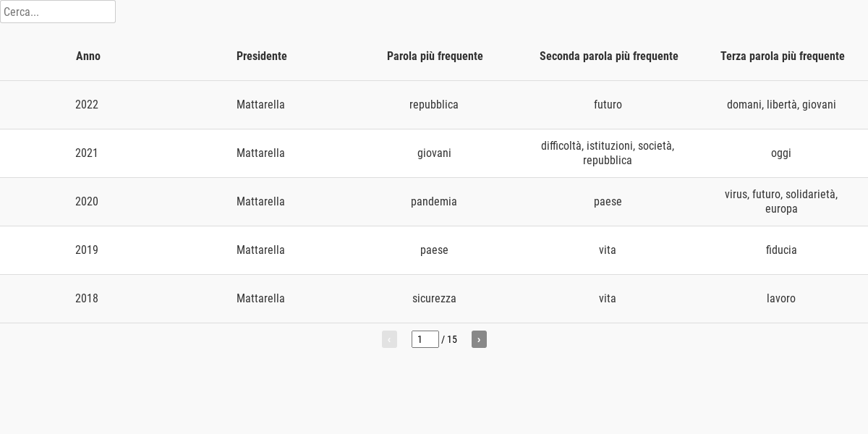
Task: Sort by Seconda parola più frequente header
Action: [609, 56]
